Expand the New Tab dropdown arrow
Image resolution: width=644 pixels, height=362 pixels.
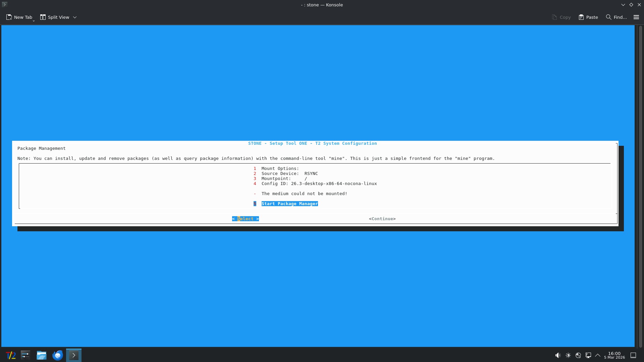pyautogui.click(x=34, y=21)
